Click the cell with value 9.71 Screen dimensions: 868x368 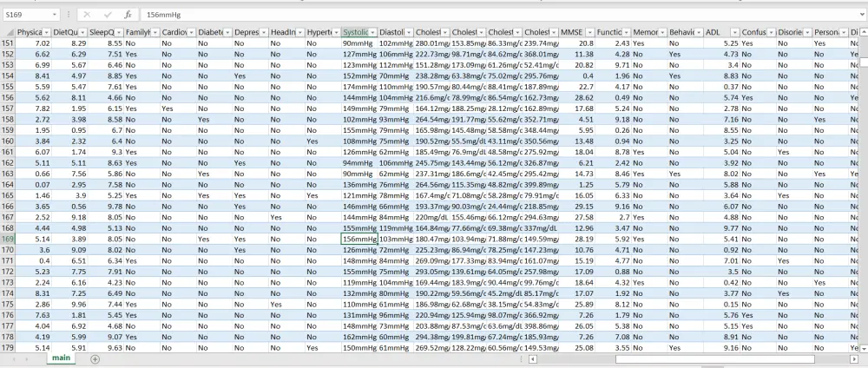click(x=614, y=65)
